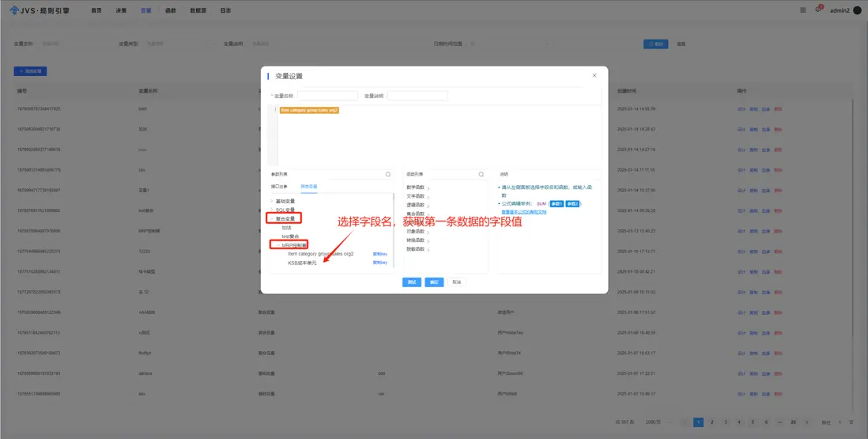The width and height of the screenshot is (868, 439).
Task: Open the 日志 menu
Action: [225, 10]
